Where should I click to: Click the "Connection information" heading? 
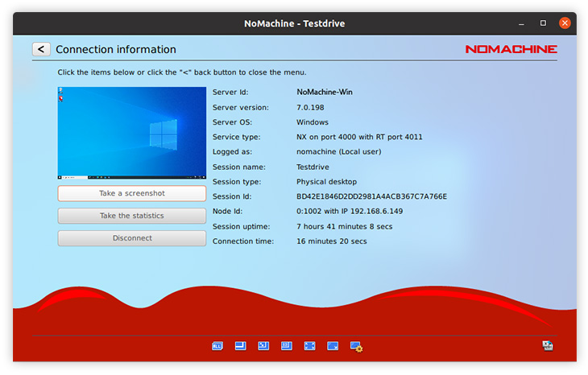115,50
